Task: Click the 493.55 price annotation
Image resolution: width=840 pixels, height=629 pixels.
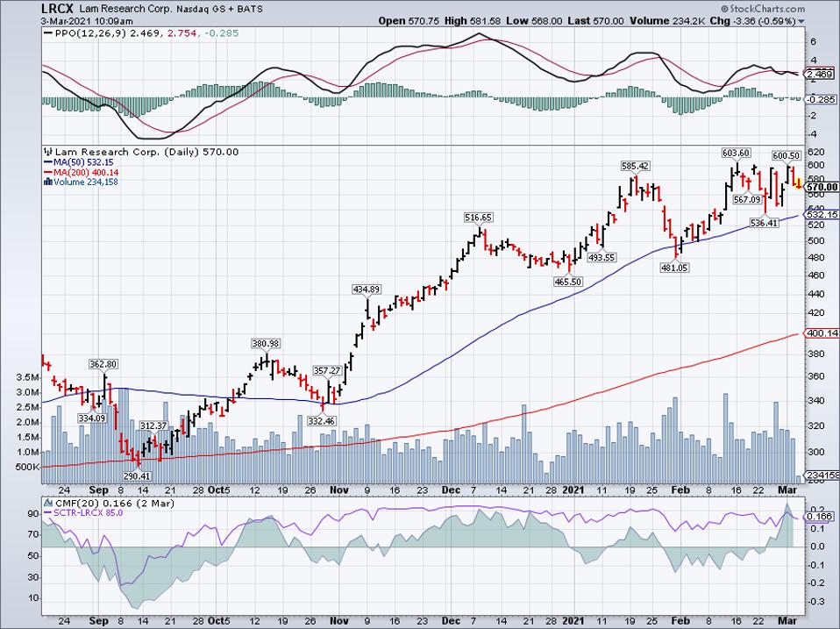Action: click(602, 258)
